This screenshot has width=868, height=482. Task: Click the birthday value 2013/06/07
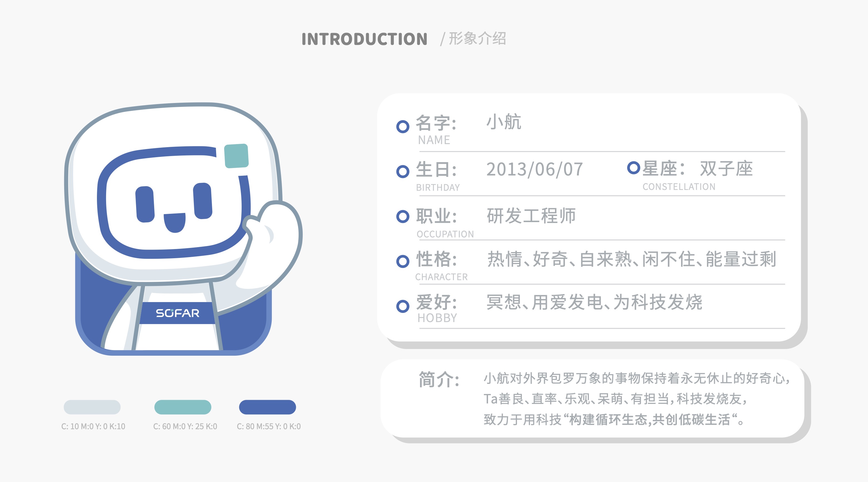click(x=534, y=169)
